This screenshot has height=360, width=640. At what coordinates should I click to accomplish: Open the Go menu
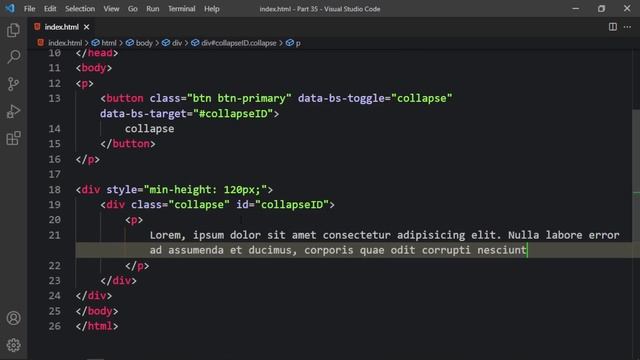133,9
